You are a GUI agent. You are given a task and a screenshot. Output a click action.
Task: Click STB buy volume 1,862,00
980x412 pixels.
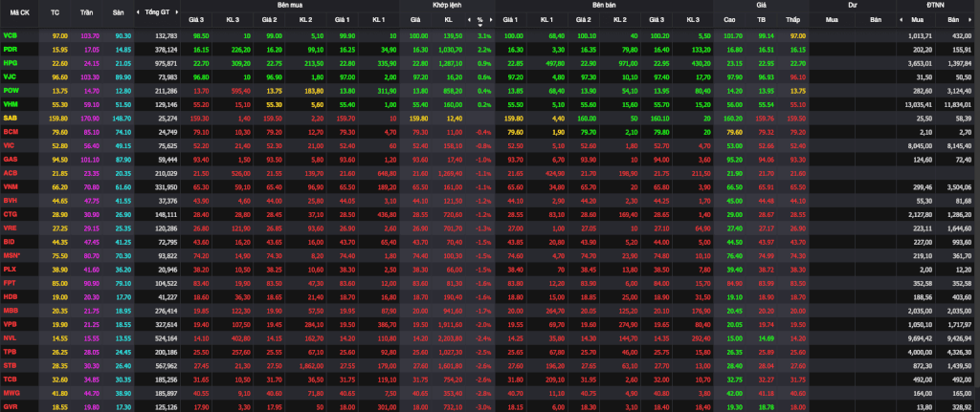[x=309, y=365]
